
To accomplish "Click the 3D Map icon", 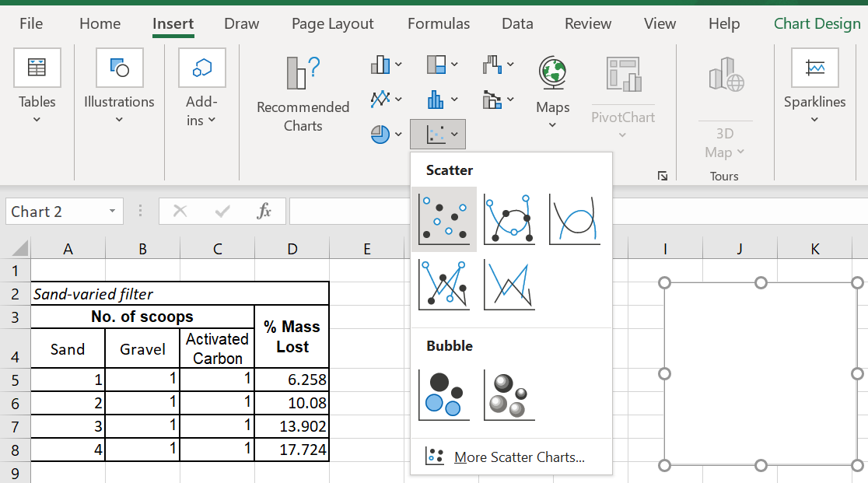I will (726, 74).
